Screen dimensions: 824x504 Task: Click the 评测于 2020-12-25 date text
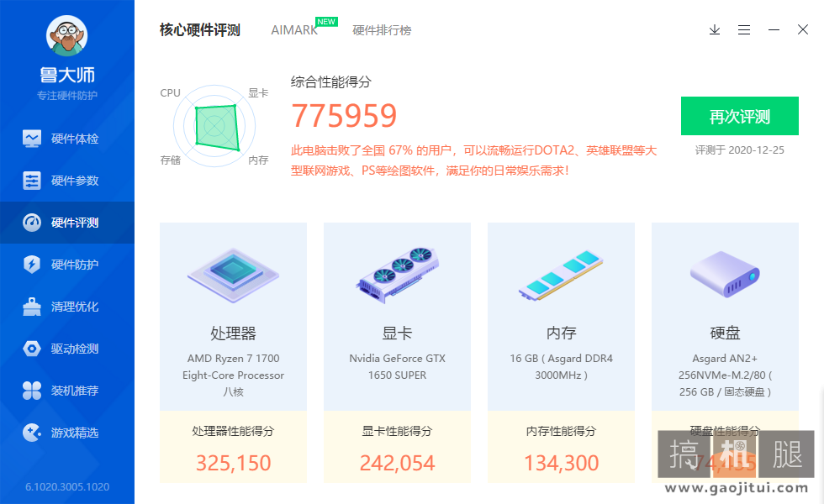point(740,150)
